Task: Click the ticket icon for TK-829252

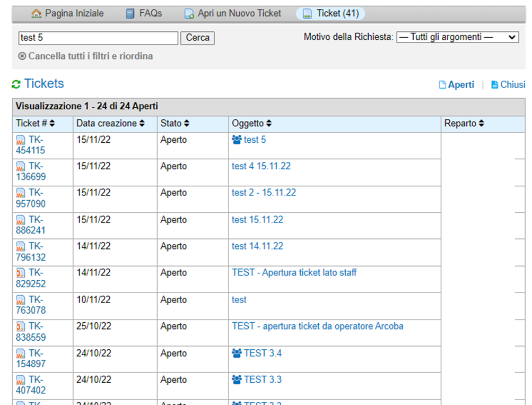Action: [x=21, y=273]
